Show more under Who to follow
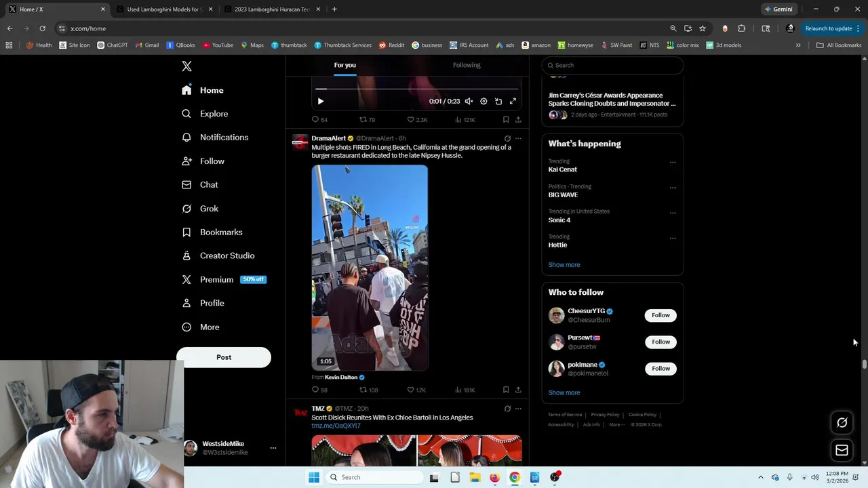The width and height of the screenshot is (868, 488). click(564, 392)
